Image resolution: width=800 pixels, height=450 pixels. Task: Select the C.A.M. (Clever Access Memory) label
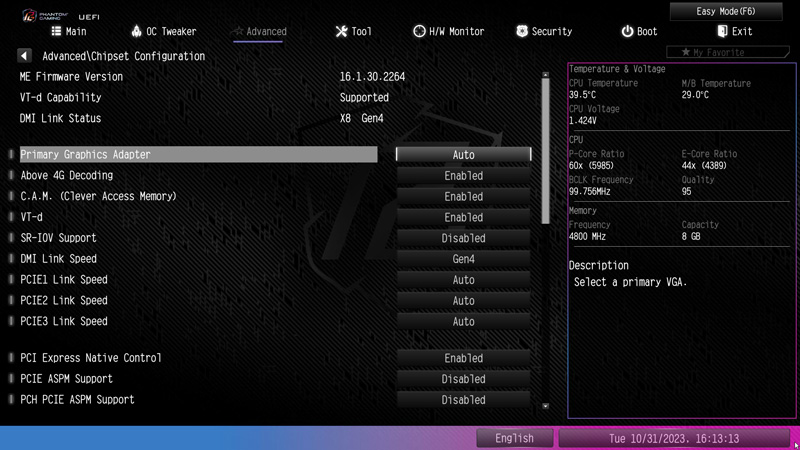[98, 196]
